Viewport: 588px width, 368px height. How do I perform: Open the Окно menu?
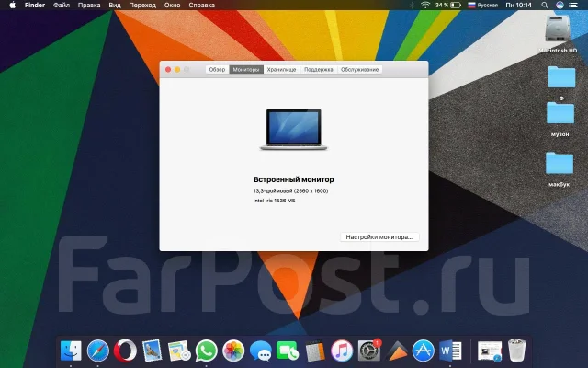tap(173, 6)
